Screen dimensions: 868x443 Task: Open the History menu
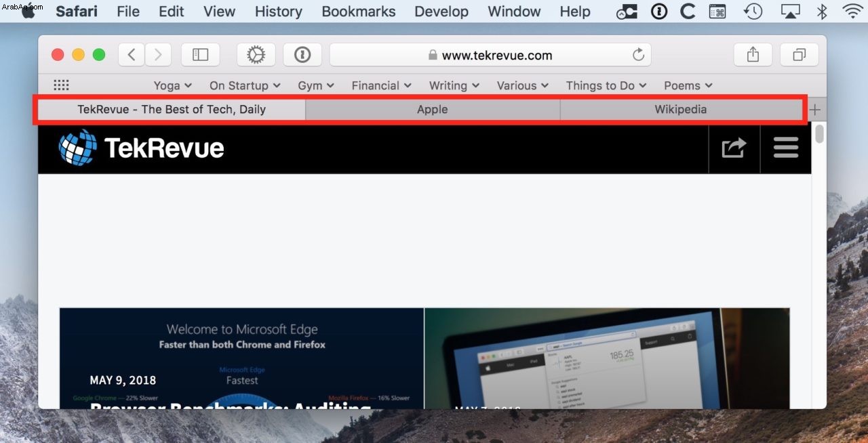pyautogui.click(x=279, y=12)
